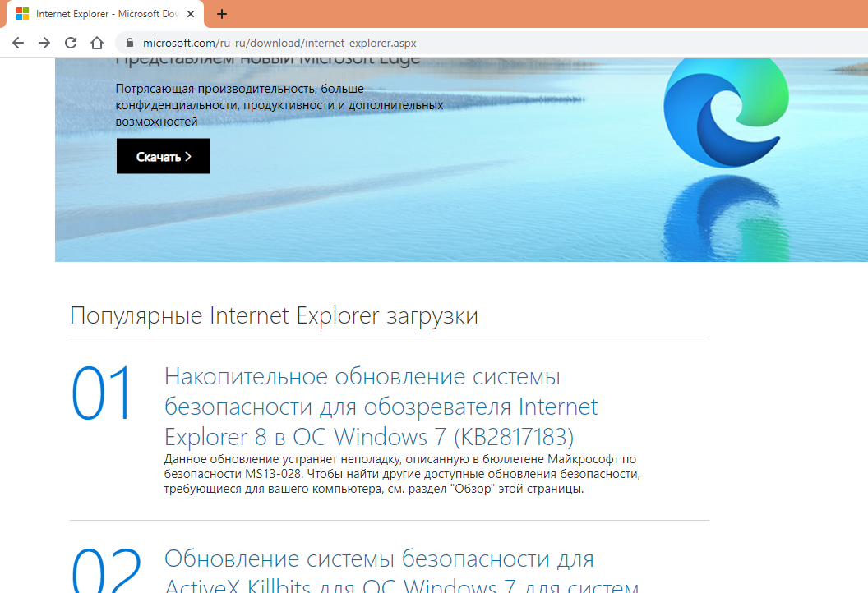The image size is (868, 593).
Task: Open the ActiveX Killbits security update link
Action: [401, 571]
